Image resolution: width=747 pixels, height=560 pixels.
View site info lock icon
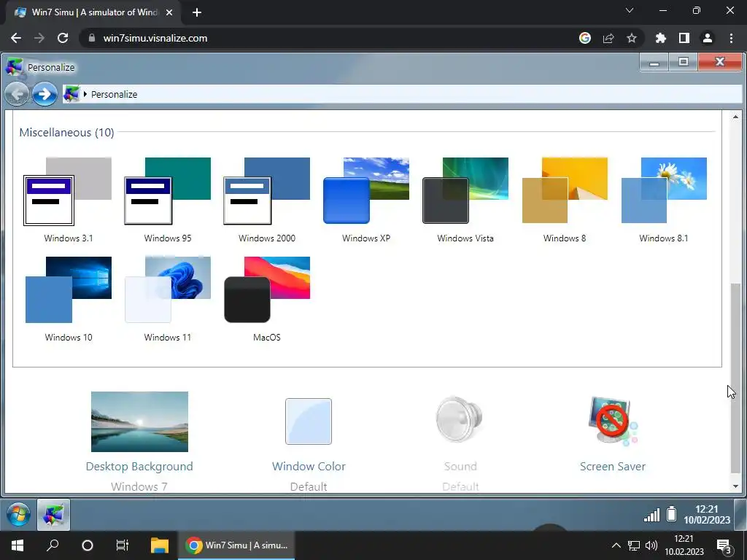click(92, 38)
